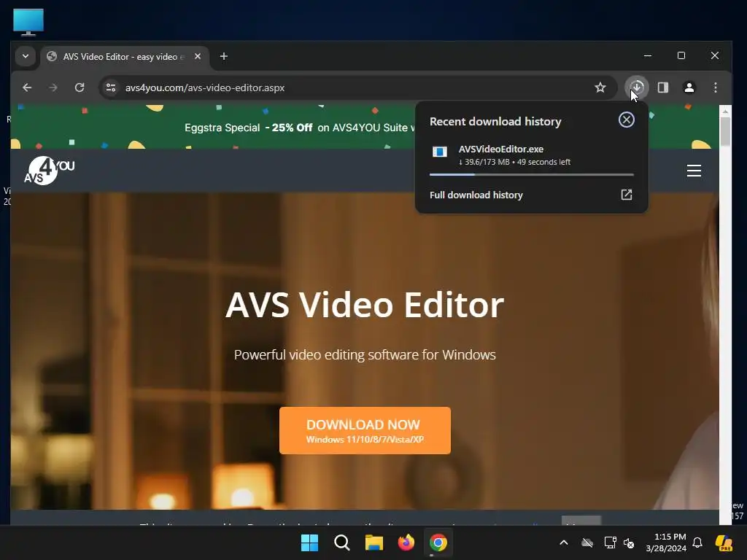Click the Chrome downloads toolbar icon
This screenshot has height=560, width=747.
(x=637, y=87)
